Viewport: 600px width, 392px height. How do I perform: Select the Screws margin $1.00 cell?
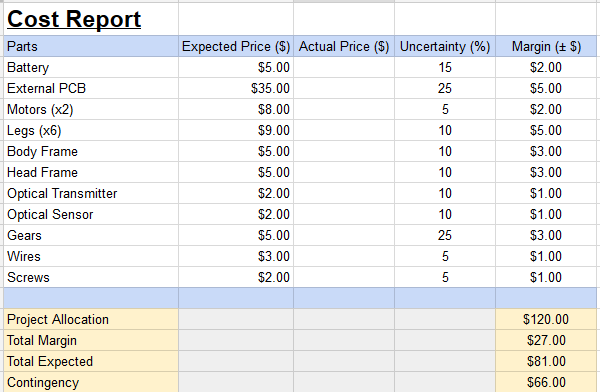coord(546,278)
